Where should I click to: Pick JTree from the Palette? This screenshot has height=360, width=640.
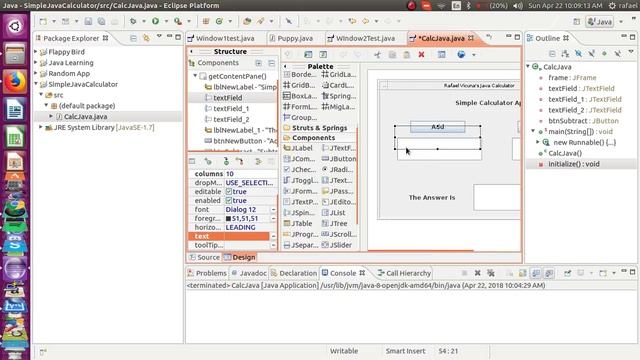335,223
